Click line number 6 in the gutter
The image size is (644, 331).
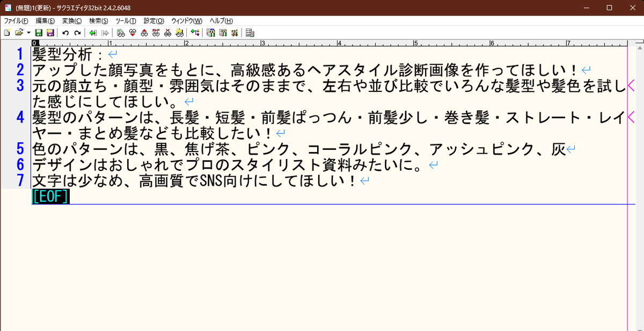[x=20, y=164]
